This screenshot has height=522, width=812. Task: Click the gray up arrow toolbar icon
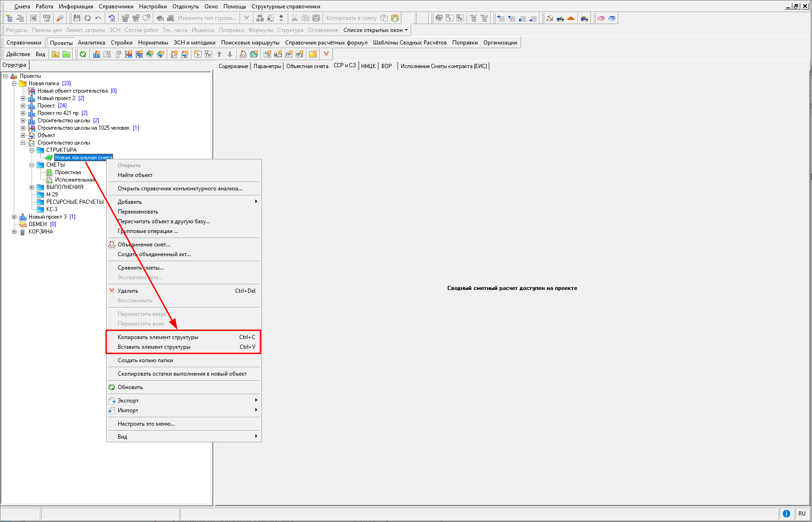click(x=219, y=54)
